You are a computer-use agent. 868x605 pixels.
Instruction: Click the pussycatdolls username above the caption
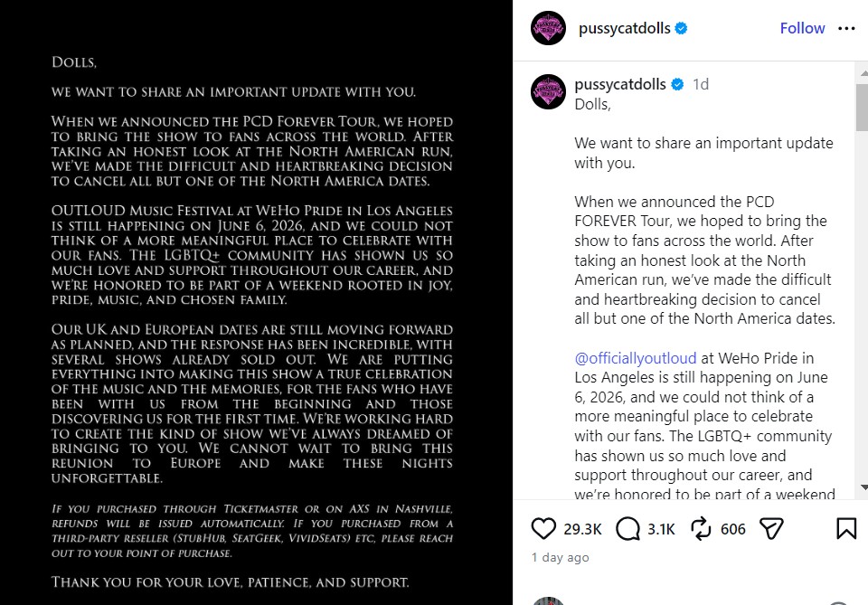(620, 84)
